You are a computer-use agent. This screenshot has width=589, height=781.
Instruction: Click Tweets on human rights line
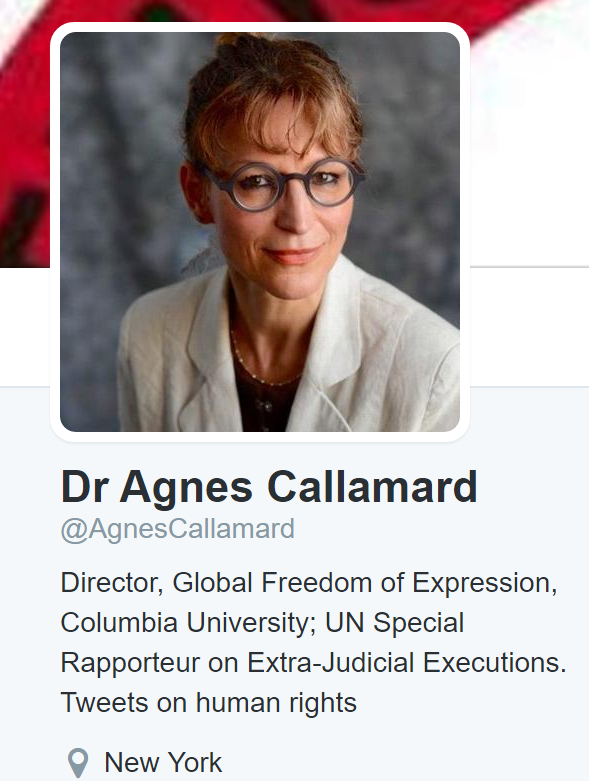pos(209,703)
